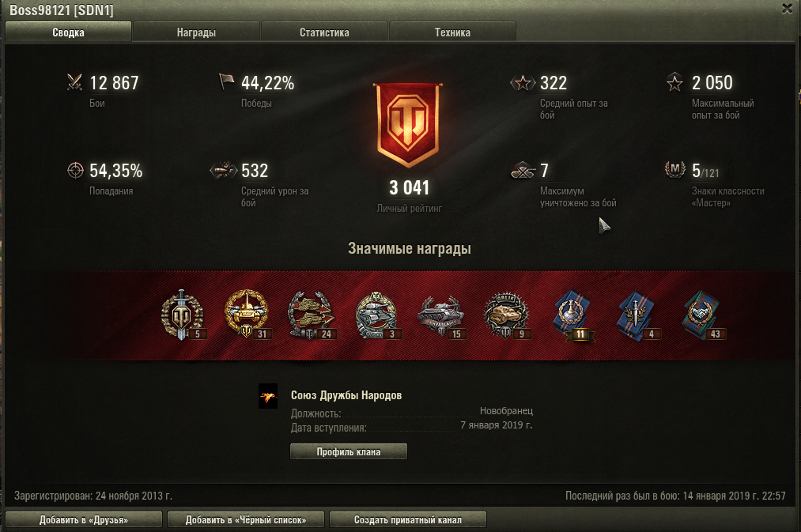Click the sword-and-shield medal with 5

tap(183, 315)
